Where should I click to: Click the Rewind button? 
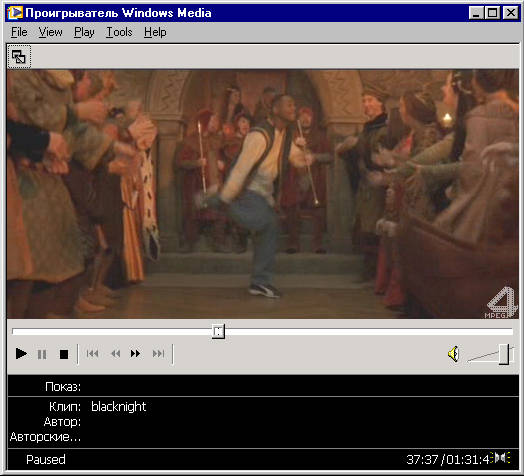(115, 353)
